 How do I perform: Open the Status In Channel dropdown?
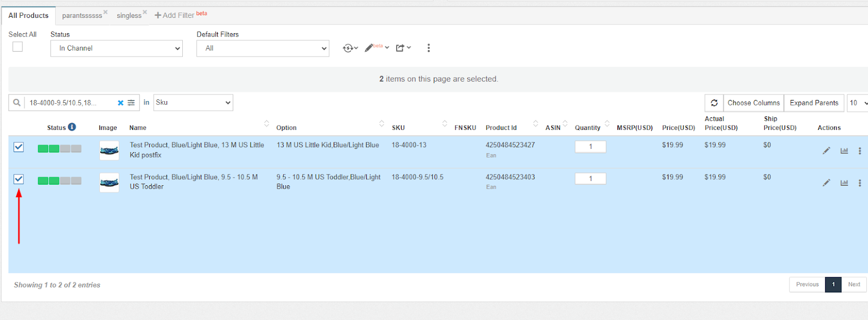(x=117, y=48)
